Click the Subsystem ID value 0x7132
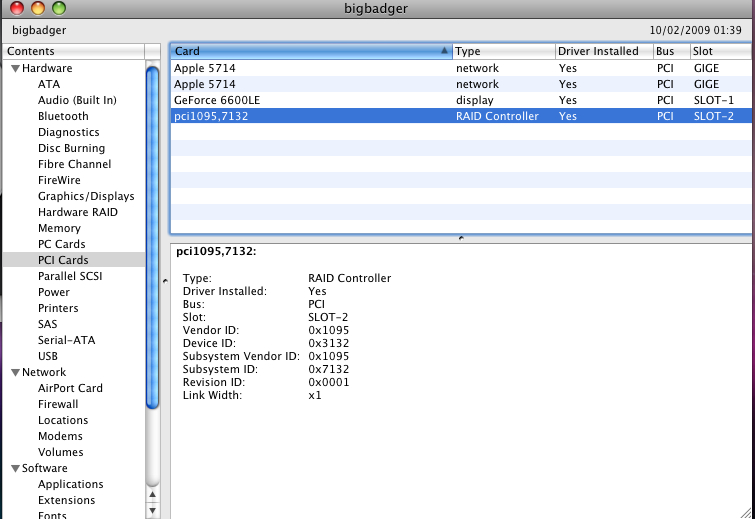 pos(328,369)
